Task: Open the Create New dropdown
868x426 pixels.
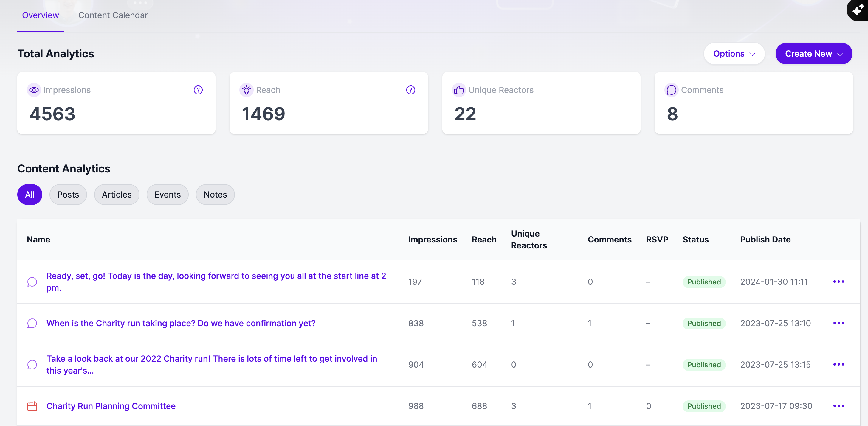Action: (x=813, y=54)
